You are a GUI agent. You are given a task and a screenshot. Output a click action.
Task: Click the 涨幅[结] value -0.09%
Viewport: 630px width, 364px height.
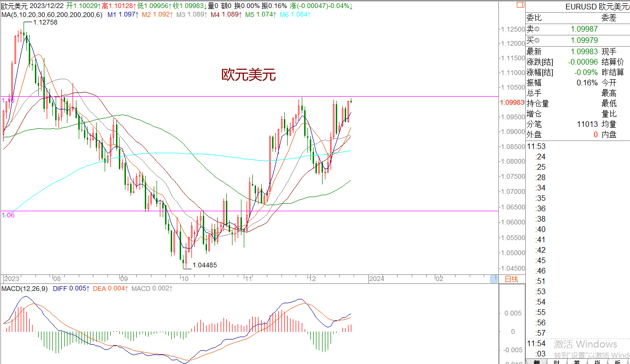(586, 72)
